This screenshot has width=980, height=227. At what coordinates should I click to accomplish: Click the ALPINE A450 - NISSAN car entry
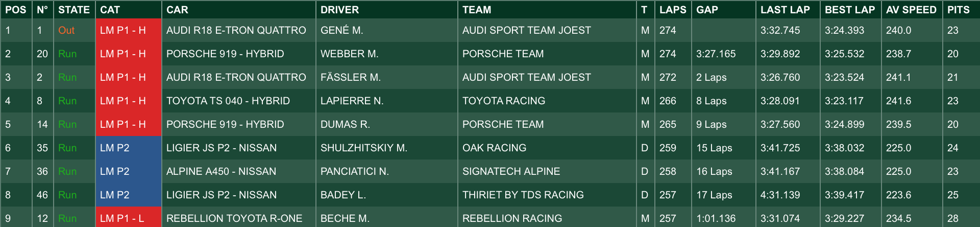click(x=221, y=171)
